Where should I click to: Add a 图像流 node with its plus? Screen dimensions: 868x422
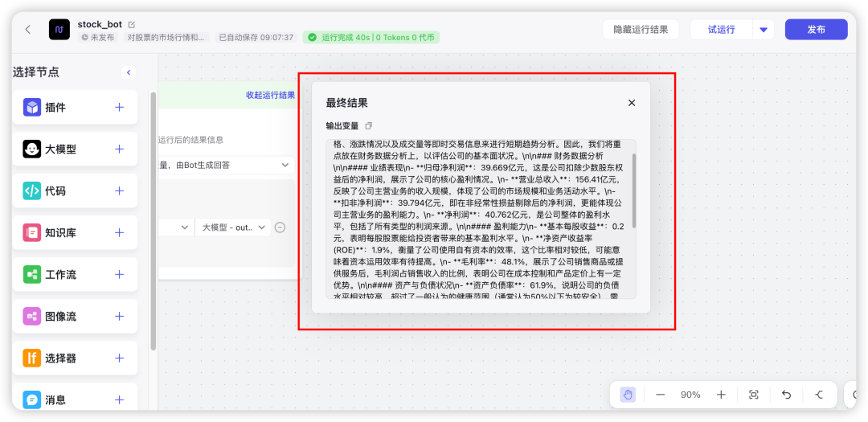pyautogui.click(x=119, y=316)
